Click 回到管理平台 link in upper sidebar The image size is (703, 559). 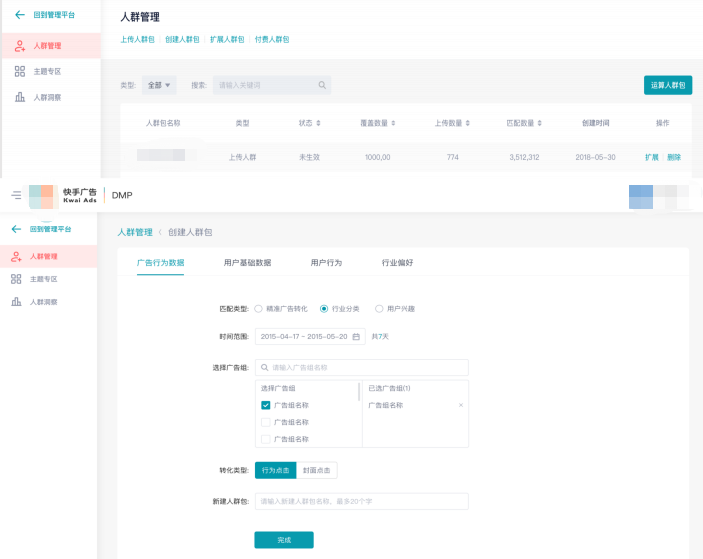[54, 15]
